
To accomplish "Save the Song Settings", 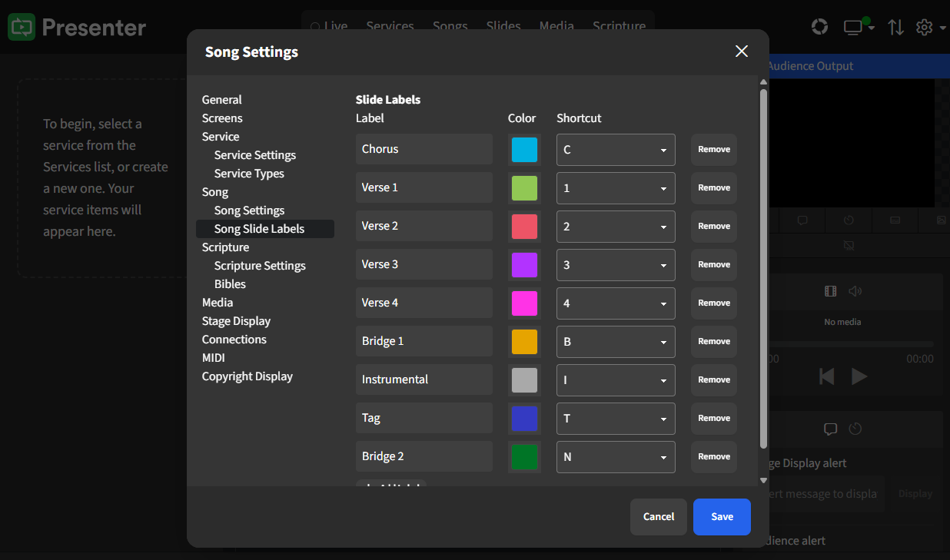I will pyautogui.click(x=721, y=517).
